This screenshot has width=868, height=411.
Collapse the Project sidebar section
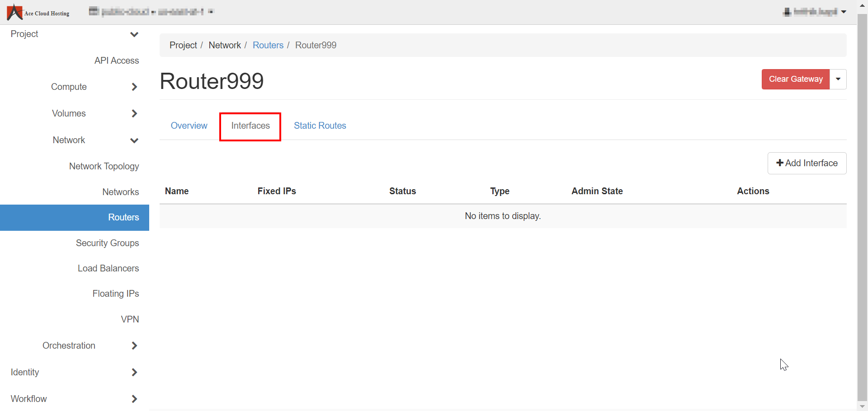[x=134, y=34]
